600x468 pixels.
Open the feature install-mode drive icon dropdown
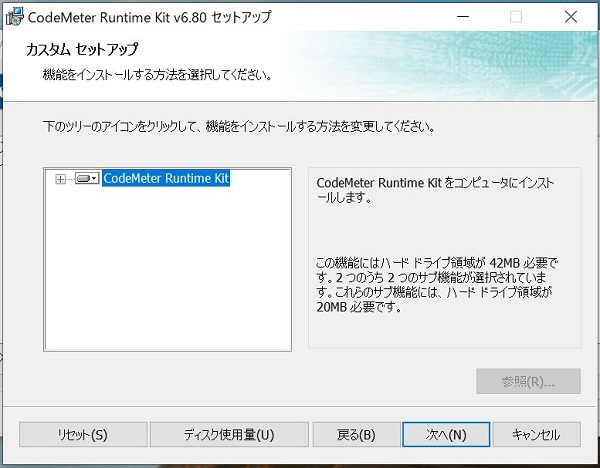click(x=87, y=178)
